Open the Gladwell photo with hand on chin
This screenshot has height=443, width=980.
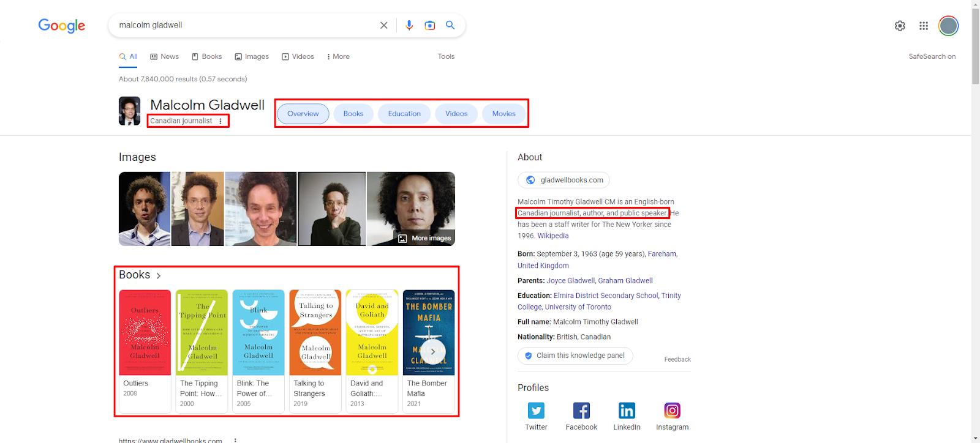pyautogui.click(x=331, y=209)
